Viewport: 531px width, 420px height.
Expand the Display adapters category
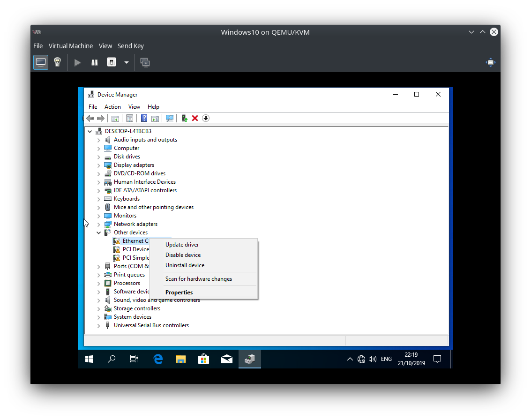(98, 165)
